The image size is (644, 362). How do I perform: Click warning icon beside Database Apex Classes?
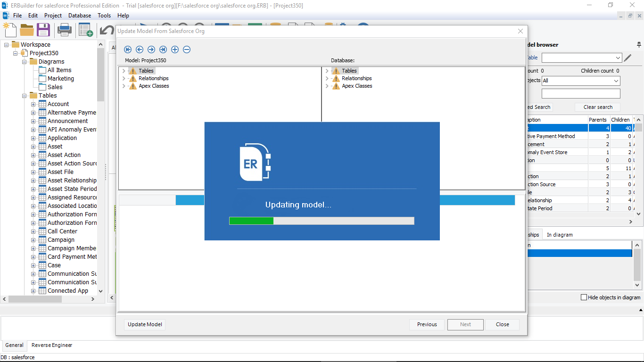pyautogui.click(x=336, y=86)
